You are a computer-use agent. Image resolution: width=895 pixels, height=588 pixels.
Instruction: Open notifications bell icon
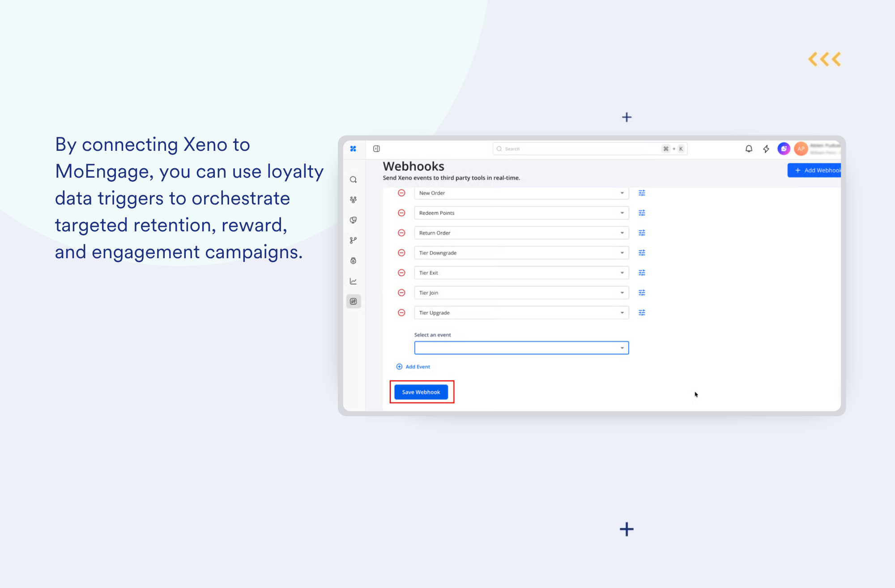tap(749, 149)
